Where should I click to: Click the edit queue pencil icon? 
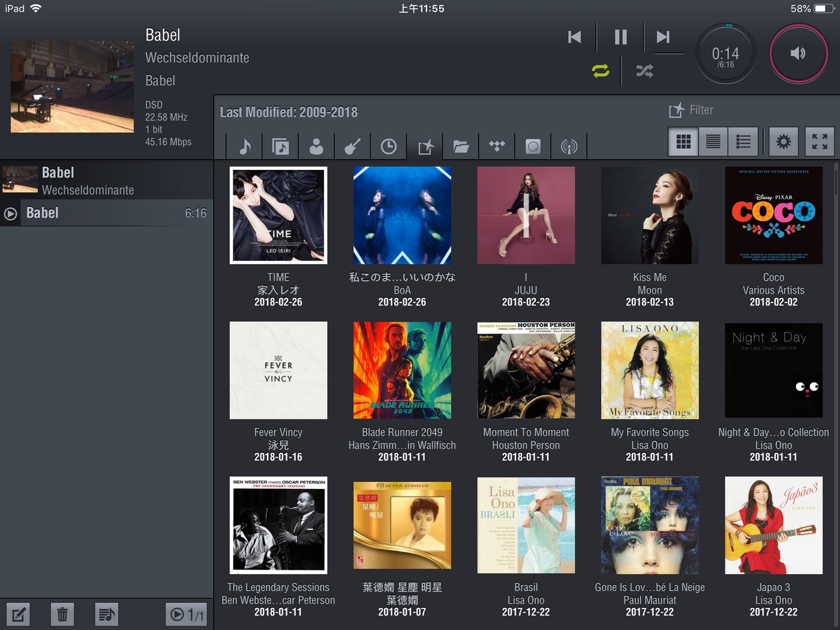pyautogui.click(x=18, y=614)
